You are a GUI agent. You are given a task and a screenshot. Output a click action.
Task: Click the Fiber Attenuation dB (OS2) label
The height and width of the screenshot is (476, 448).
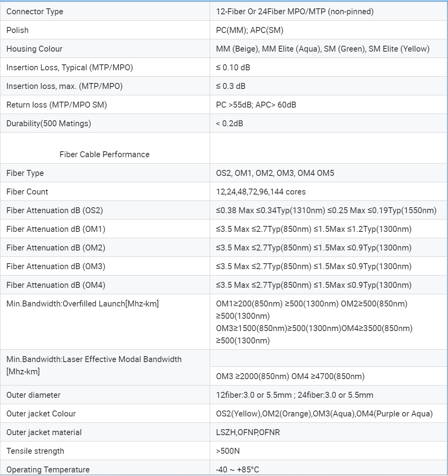[55, 210]
